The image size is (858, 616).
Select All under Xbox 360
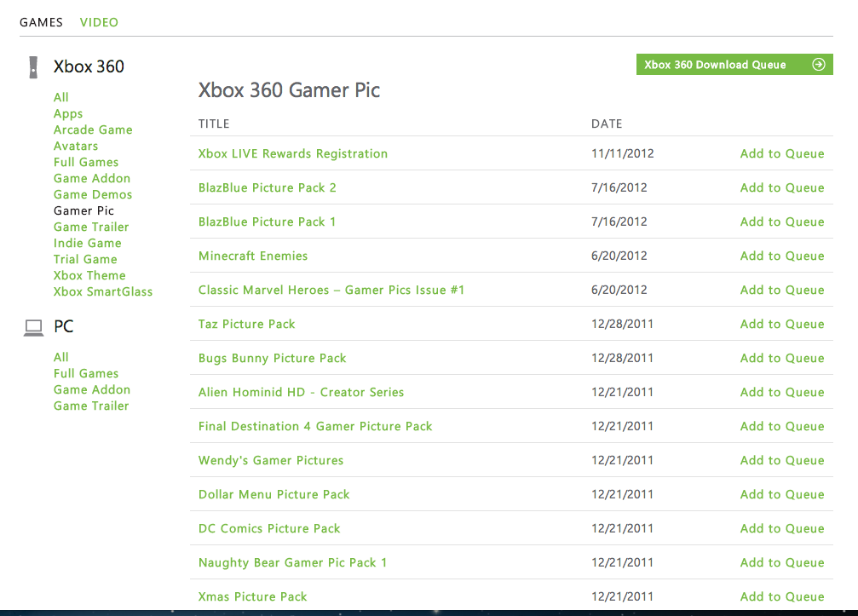point(60,97)
